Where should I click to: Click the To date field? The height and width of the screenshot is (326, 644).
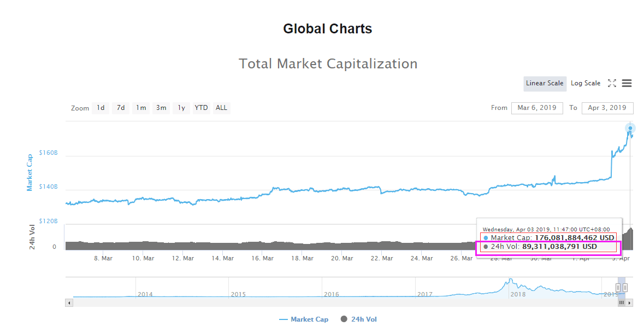point(607,108)
